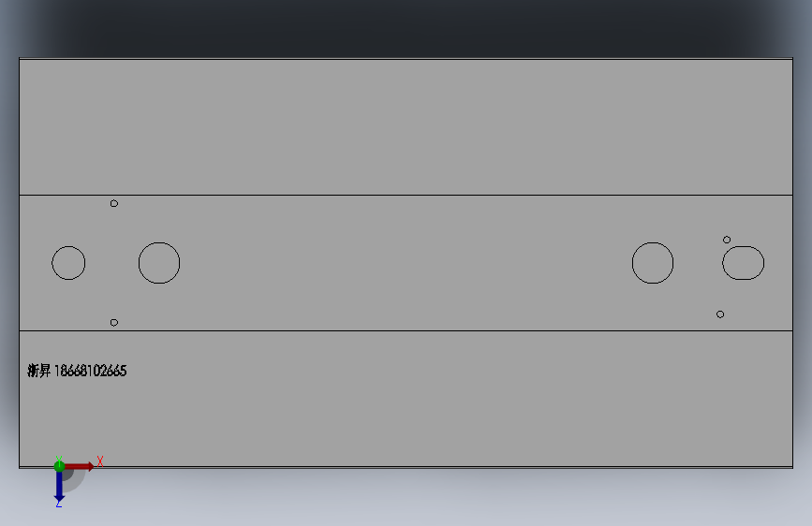The height and width of the screenshot is (526, 812).
Task: Click the blue Z axis label
Action: pos(58,504)
